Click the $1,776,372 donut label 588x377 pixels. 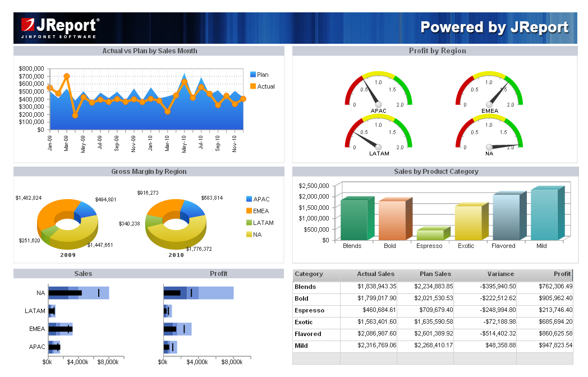point(199,249)
